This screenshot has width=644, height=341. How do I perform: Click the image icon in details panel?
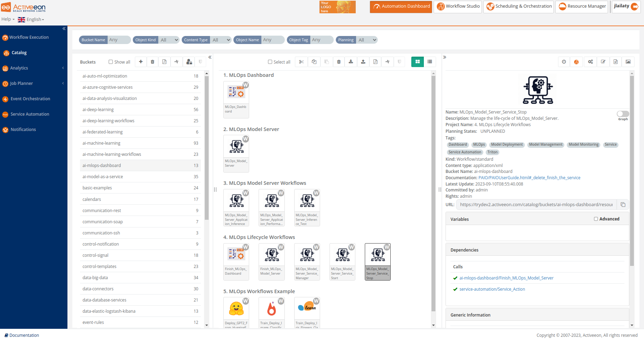628,62
